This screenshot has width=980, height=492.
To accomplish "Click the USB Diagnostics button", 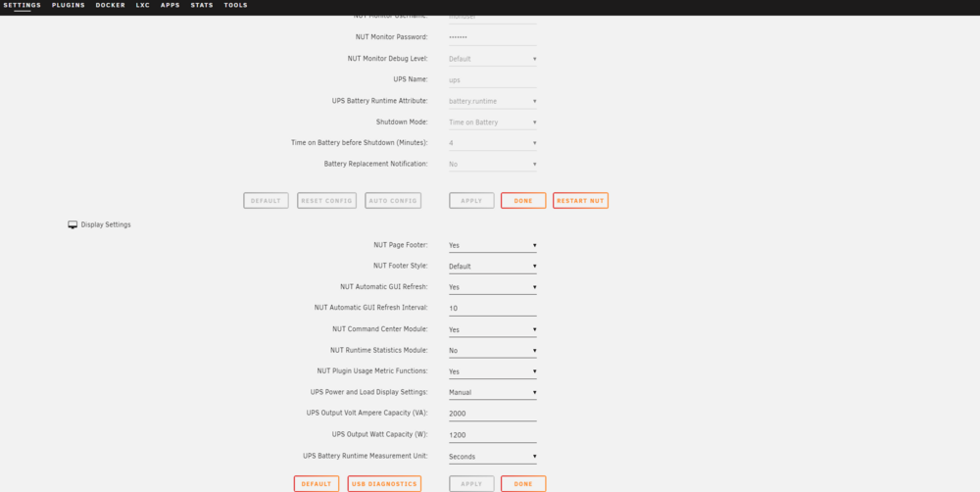I will (384, 484).
